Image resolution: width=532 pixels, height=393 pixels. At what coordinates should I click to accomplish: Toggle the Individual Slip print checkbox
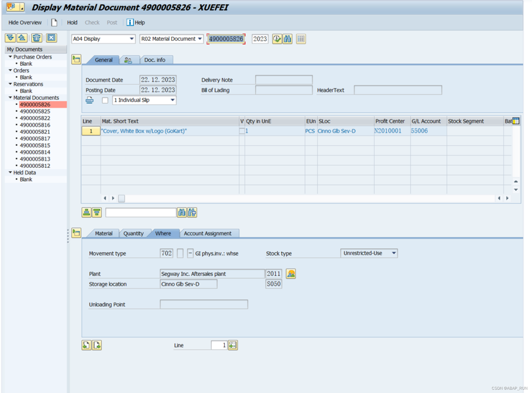coord(105,100)
